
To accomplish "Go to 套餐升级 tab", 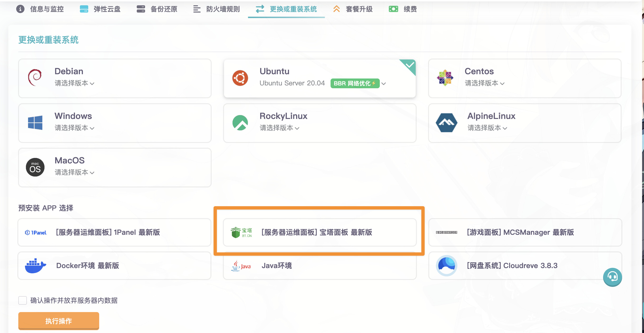I will coord(353,9).
